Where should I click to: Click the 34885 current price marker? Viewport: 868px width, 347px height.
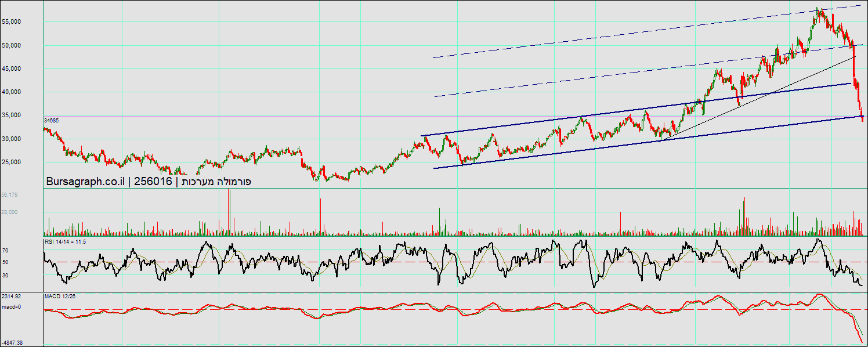tap(51, 120)
